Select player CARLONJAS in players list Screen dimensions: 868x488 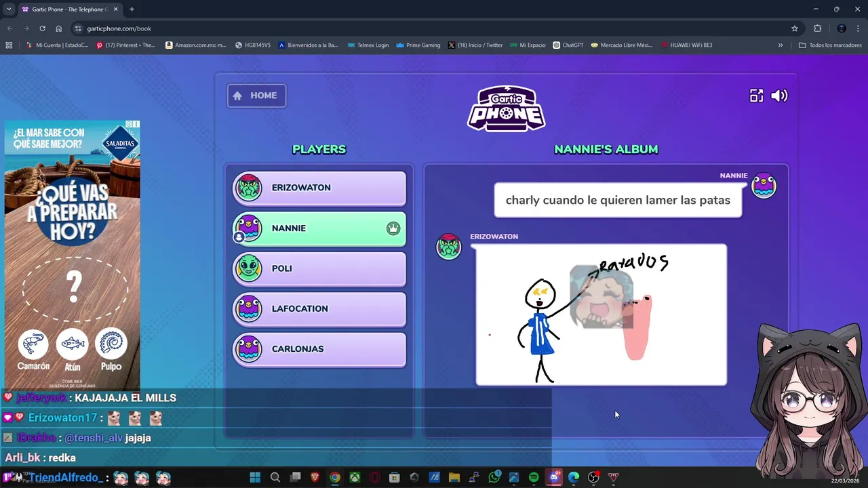click(319, 349)
